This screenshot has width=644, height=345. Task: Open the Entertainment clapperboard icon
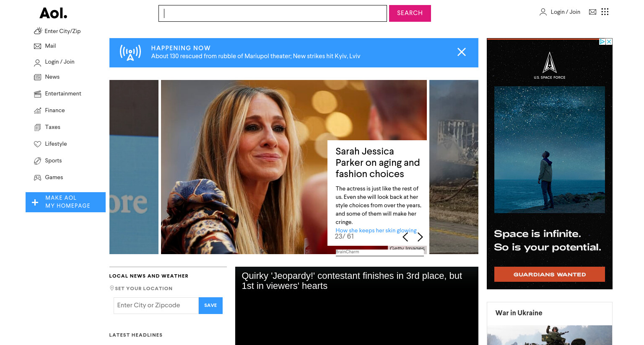[x=37, y=94]
